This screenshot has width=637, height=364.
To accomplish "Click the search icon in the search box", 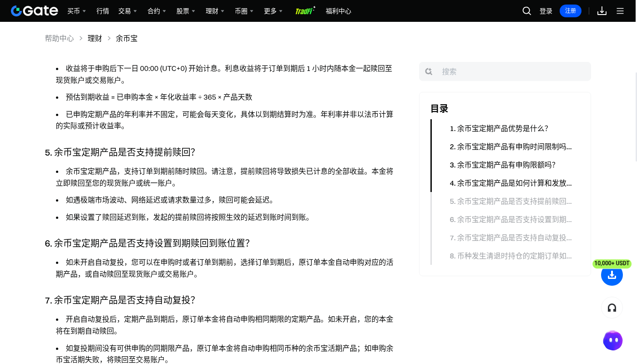I will tap(429, 71).
